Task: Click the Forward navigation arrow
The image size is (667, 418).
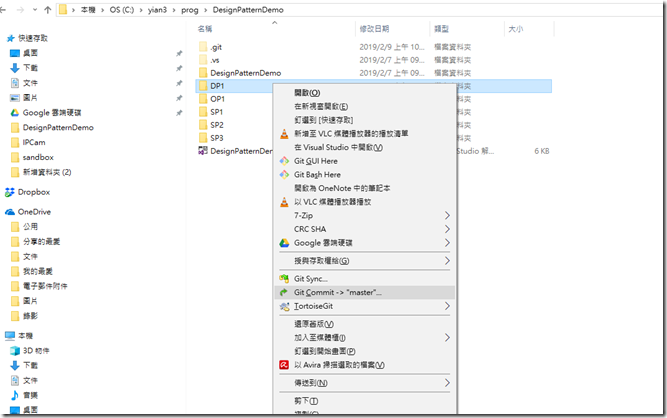Action: click(x=20, y=10)
